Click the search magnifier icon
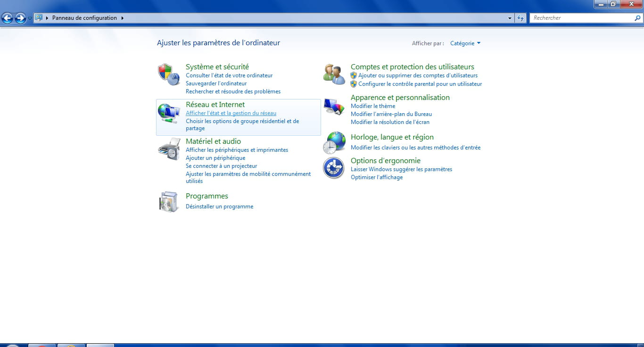The height and width of the screenshot is (347, 644). point(637,18)
